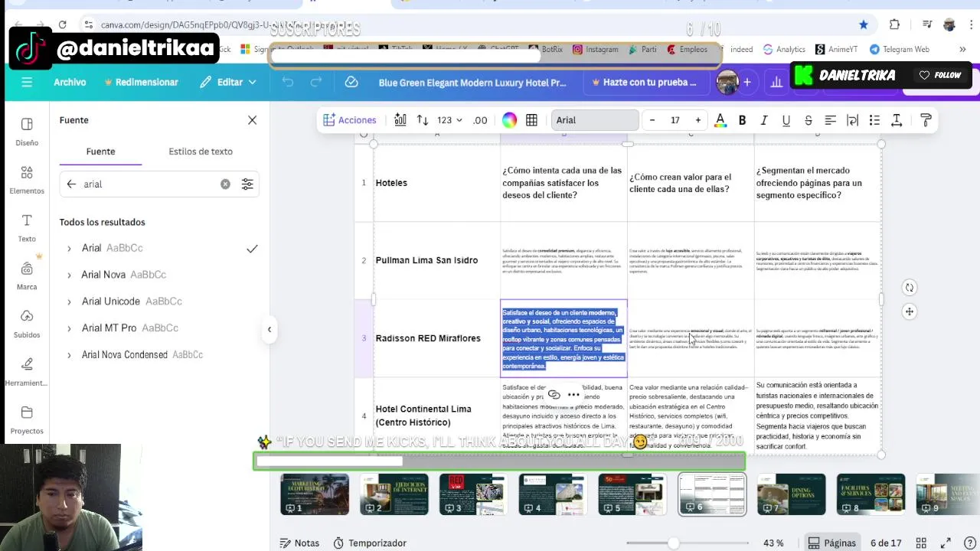Close the Fuente panel
Screen dimensions: 980x551
coord(252,120)
